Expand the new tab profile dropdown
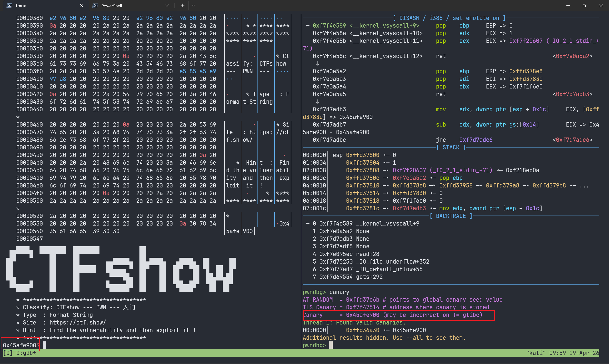This screenshot has width=609, height=364. 193,5
